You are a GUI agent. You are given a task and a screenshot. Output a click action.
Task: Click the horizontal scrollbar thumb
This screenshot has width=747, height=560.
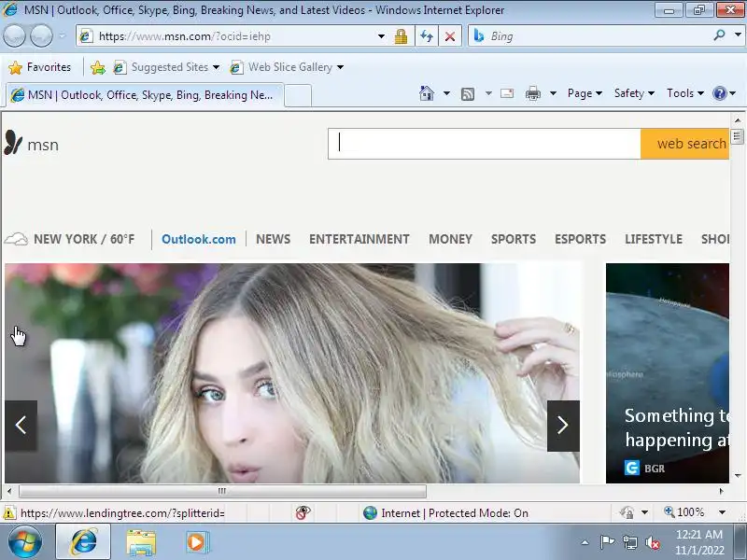[222, 491]
